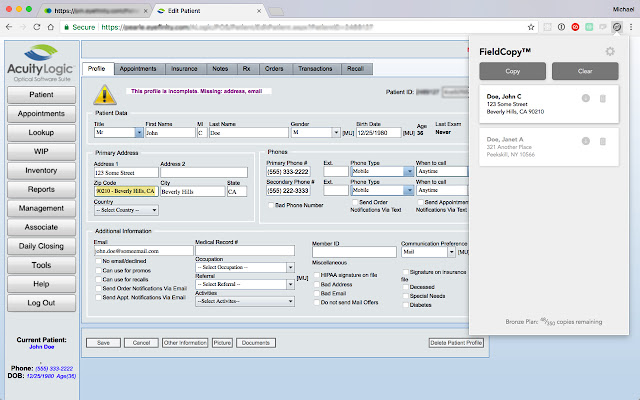Open Orders tab

coord(274,69)
